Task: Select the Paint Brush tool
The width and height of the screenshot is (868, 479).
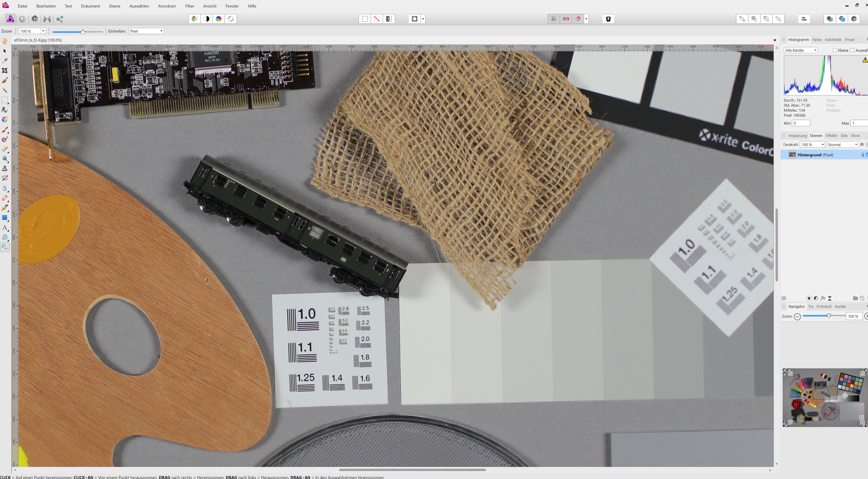Action: click(x=5, y=129)
